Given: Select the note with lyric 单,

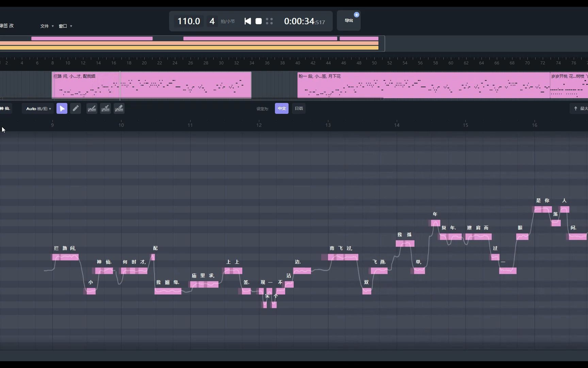Looking at the screenshot, I should tap(419, 271).
